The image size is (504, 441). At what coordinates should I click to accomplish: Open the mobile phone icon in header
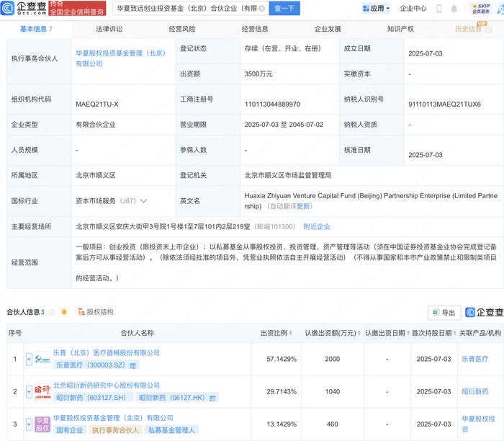pyautogui.click(x=439, y=9)
